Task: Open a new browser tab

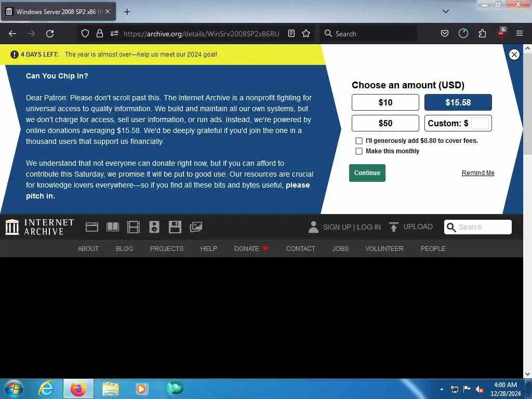Action: click(x=127, y=12)
